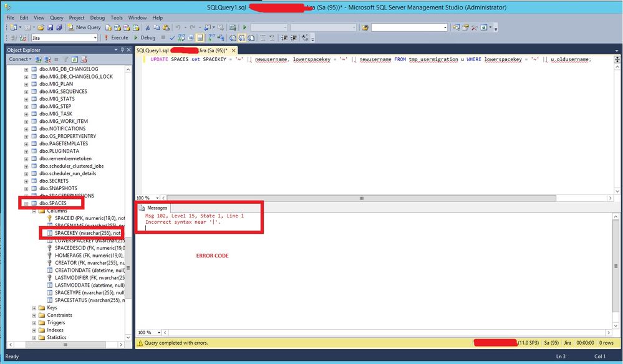Image resolution: width=623 pixels, height=364 pixels.
Task: Close the Object Explorer panel
Action: [128, 50]
